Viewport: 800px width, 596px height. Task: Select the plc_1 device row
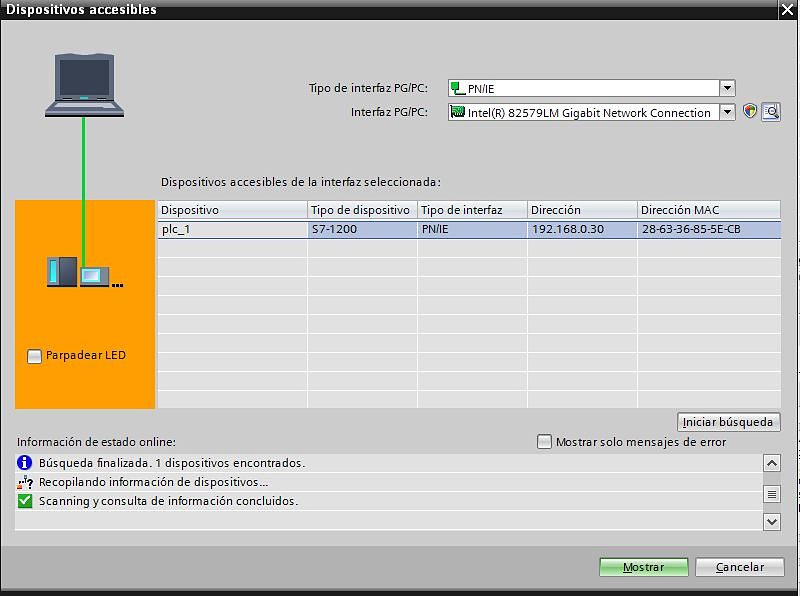(232, 229)
